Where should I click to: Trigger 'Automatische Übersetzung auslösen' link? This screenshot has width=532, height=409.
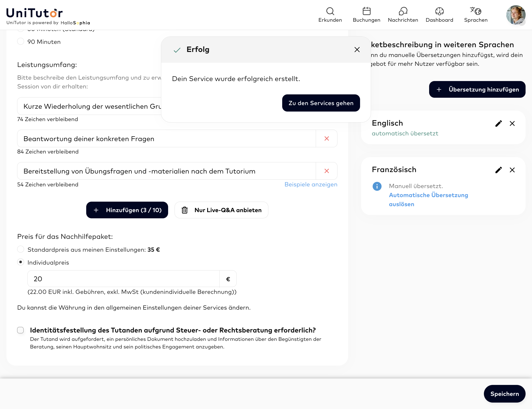(428, 200)
